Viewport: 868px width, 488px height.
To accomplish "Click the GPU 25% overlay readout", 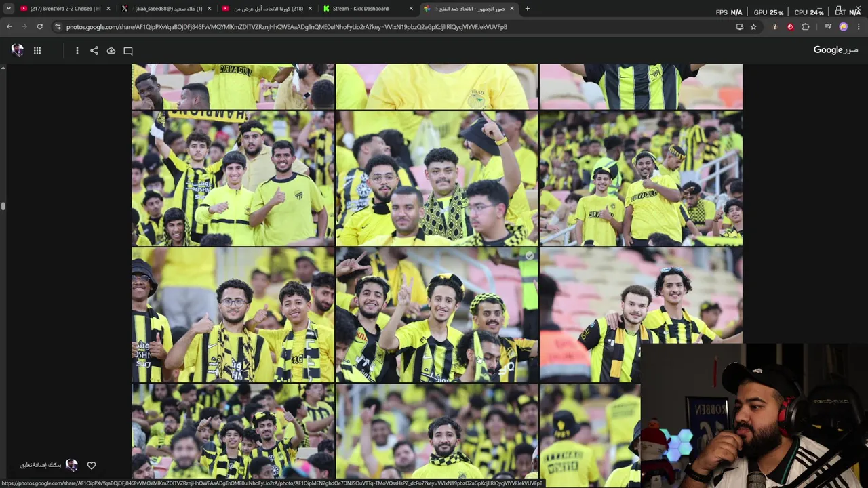I will 768,12.
